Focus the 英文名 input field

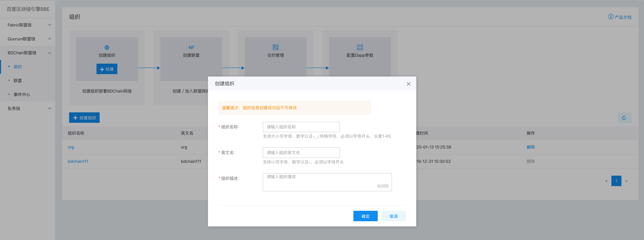(x=301, y=153)
